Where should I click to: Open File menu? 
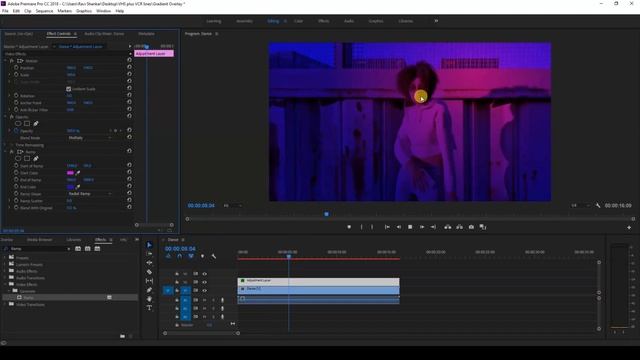5,11
